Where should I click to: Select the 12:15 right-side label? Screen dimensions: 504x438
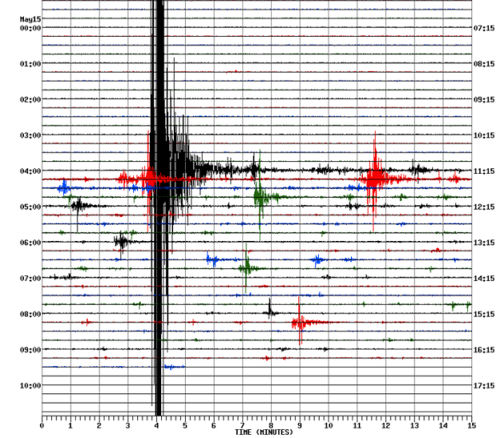click(484, 207)
